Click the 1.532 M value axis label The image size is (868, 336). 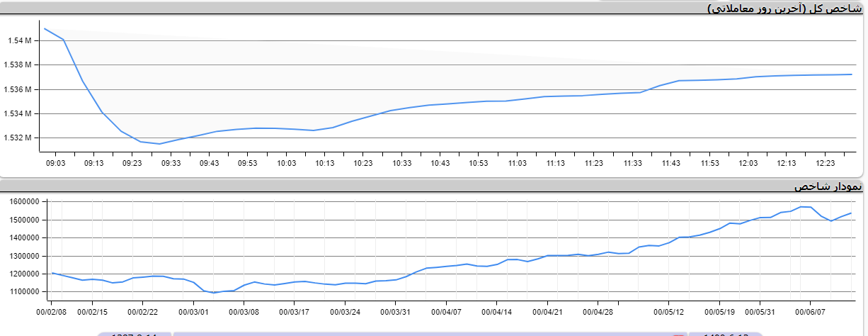click(19, 138)
